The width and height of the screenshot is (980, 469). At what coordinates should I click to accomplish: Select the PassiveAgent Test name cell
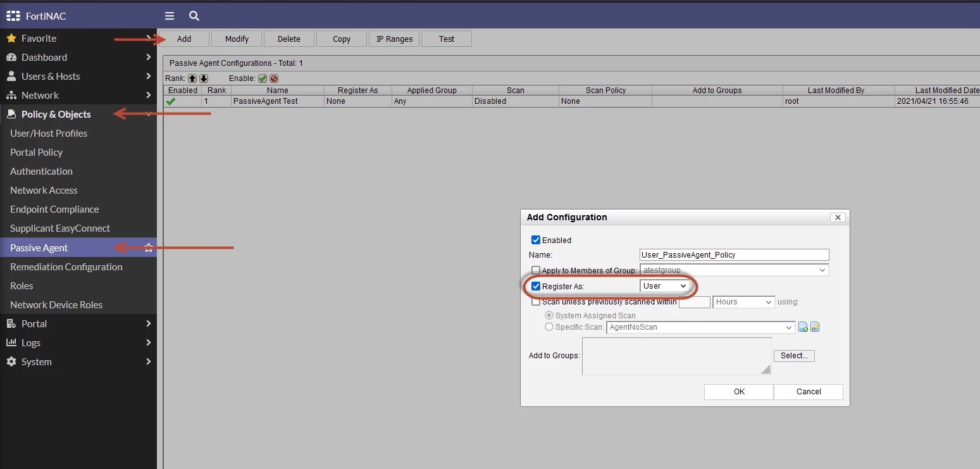pos(278,101)
